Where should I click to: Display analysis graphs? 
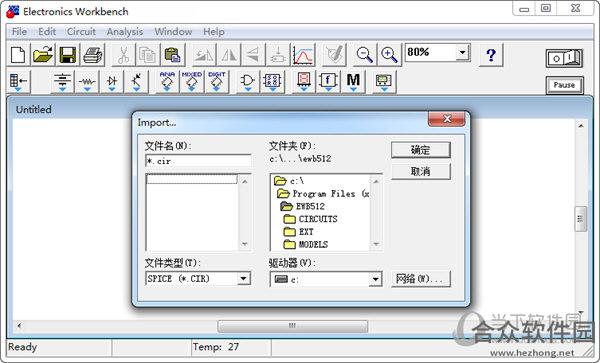point(303,55)
